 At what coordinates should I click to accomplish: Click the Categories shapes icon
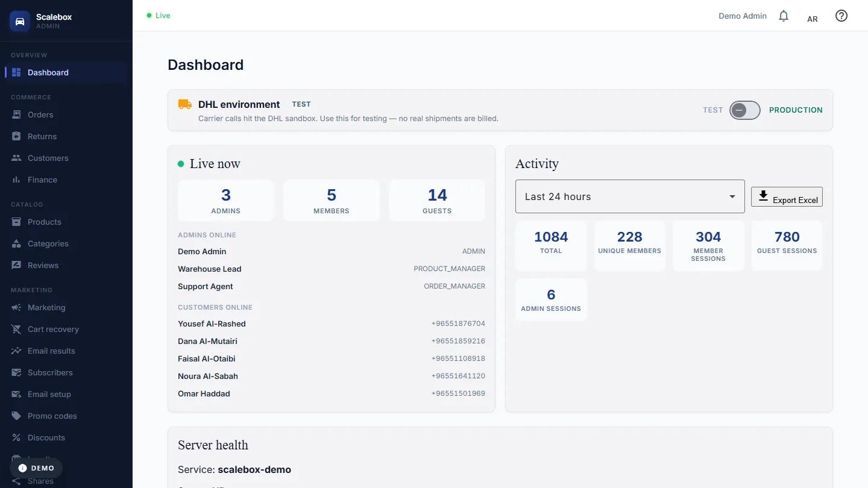point(16,243)
